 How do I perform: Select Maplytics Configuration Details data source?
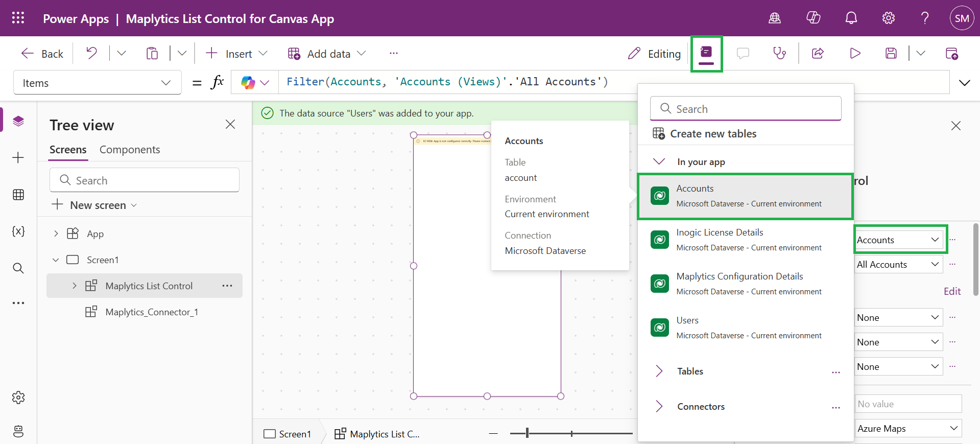(746, 284)
